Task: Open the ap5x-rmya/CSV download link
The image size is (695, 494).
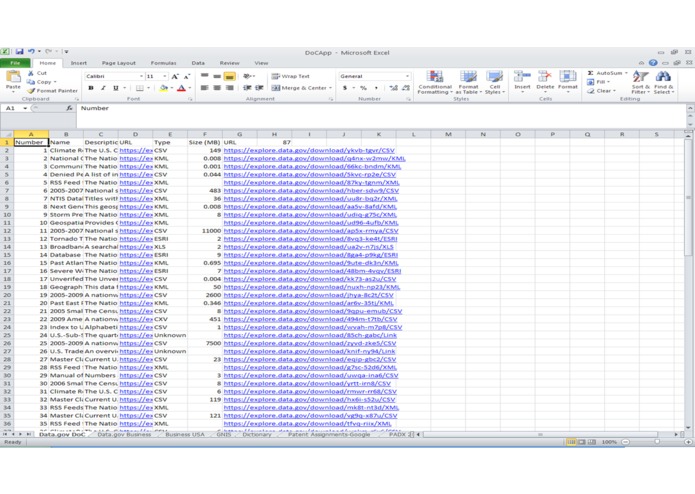Action: click(311, 231)
